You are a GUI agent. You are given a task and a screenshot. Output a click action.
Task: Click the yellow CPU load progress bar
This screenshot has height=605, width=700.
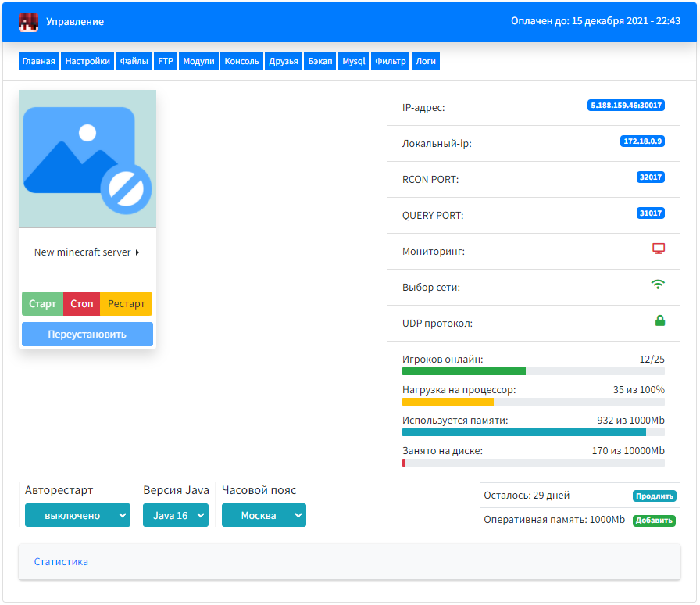(x=448, y=402)
